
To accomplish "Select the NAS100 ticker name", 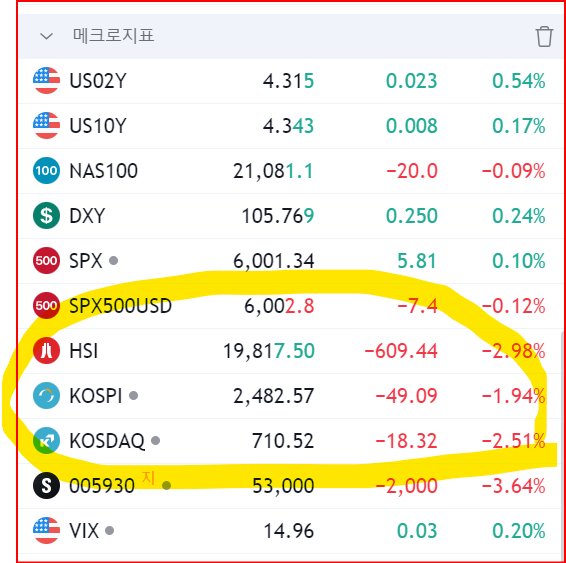I will click(x=103, y=171).
